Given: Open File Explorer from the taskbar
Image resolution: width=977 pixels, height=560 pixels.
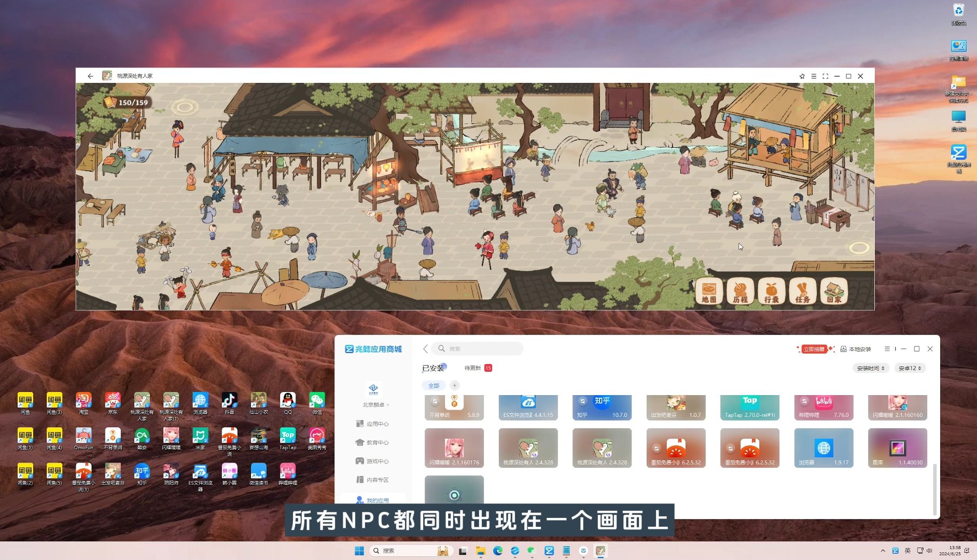Looking at the screenshot, I should coord(480,551).
